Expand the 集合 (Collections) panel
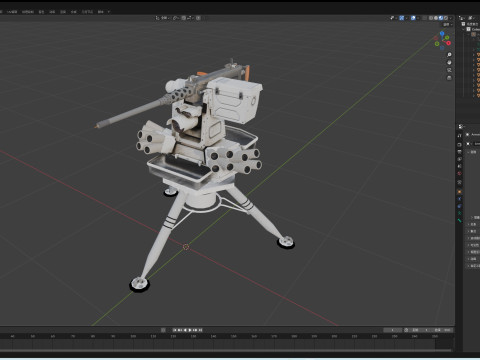 [473, 231]
